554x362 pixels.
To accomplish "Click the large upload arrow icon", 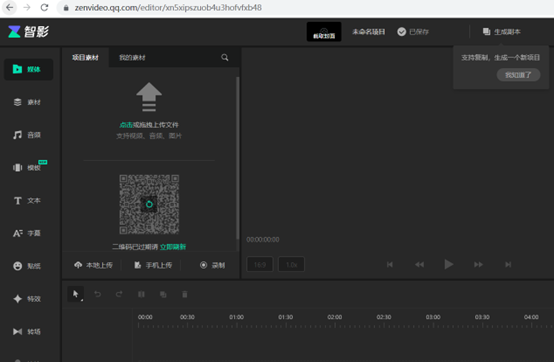I will 149,97.
